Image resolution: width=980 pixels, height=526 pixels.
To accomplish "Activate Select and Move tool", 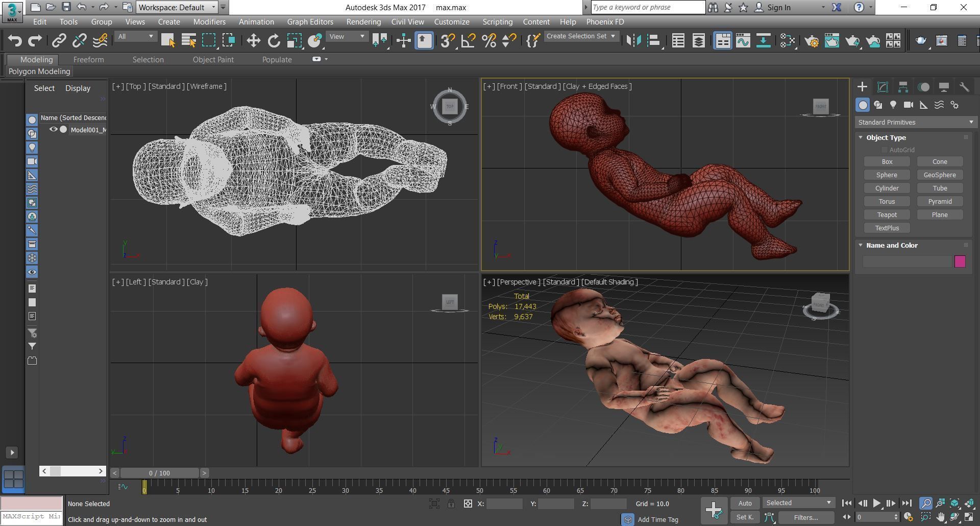I will click(253, 41).
